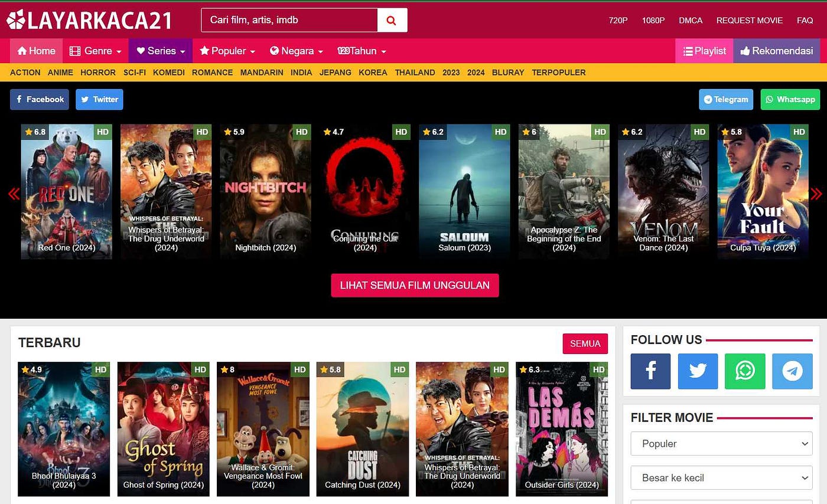Image resolution: width=827 pixels, height=504 pixels.
Task: Open Ghost of Spring (2024) poster
Action: pyautogui.click(x=164, y=429)
